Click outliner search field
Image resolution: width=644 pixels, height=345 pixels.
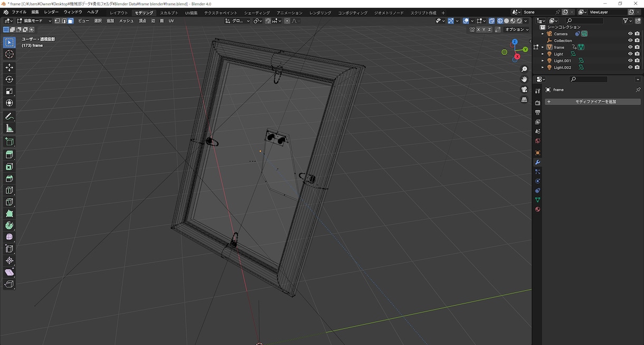click(x=584, y=21)
